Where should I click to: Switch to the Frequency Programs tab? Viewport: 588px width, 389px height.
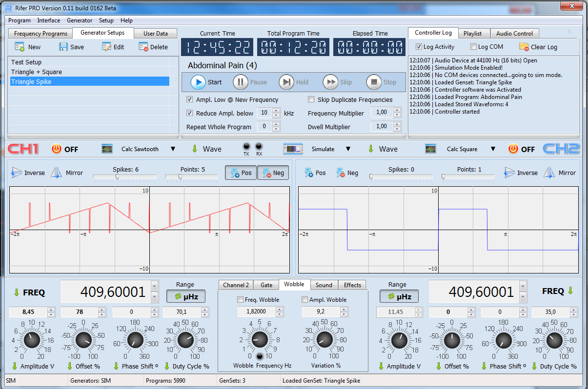41,34
